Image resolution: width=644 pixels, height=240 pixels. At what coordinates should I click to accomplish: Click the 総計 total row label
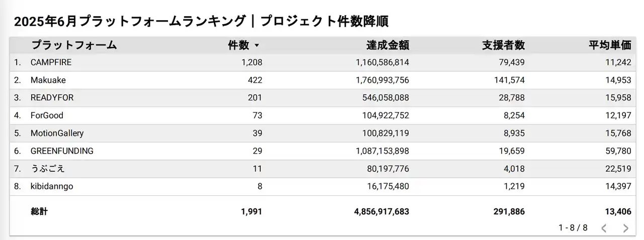tap(39, 212)
